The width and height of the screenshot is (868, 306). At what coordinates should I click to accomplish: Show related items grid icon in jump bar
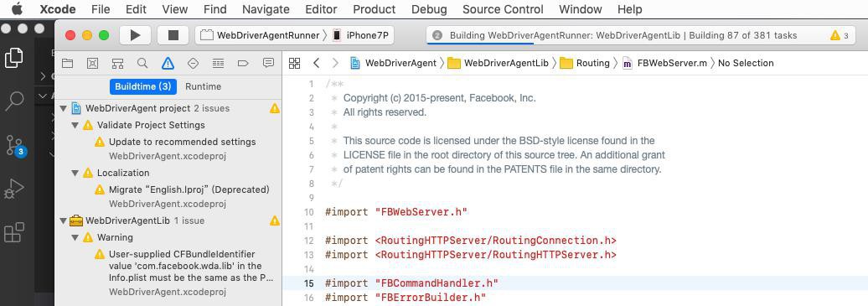point(295,63)
